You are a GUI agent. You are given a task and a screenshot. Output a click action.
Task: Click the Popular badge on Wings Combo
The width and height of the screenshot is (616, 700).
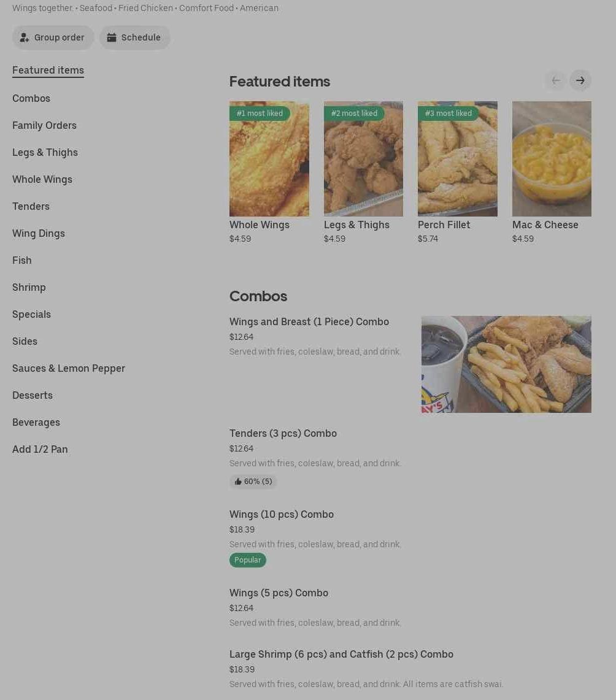point(248,560)
